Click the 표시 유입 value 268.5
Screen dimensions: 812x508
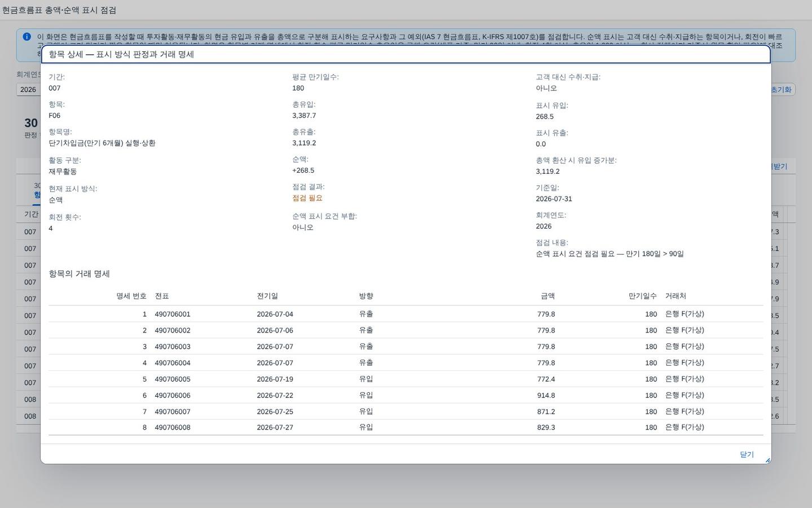pos(545,117)
